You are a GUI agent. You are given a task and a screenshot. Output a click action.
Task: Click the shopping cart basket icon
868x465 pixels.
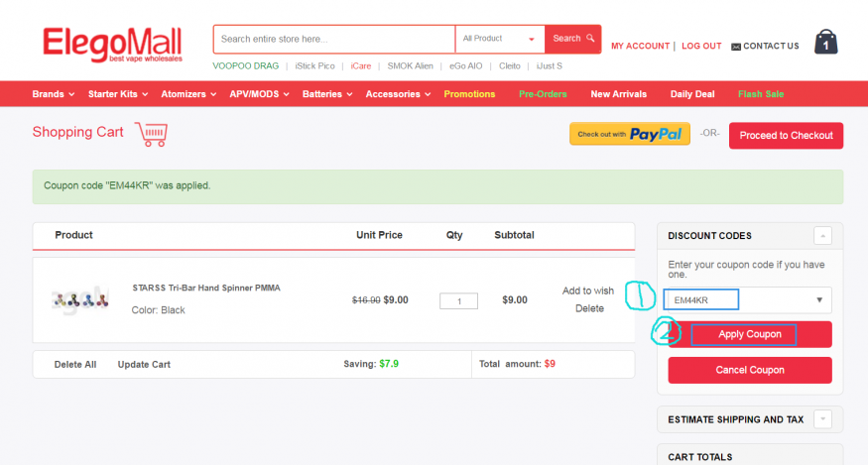[151, 134]
